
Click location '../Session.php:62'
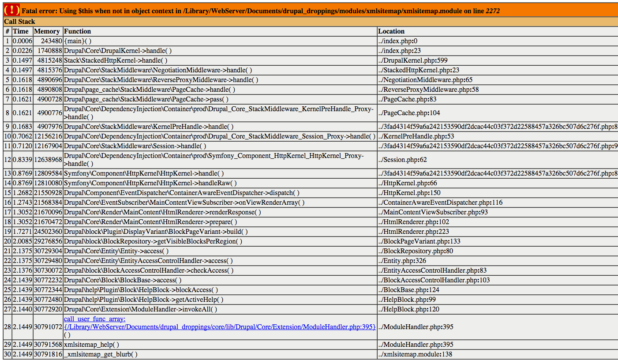402,160
